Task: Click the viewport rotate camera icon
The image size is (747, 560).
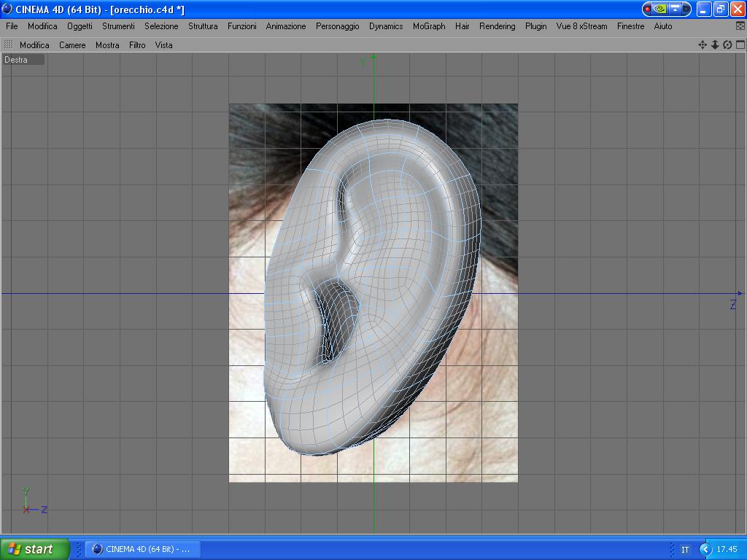Action: click(727, 44)
